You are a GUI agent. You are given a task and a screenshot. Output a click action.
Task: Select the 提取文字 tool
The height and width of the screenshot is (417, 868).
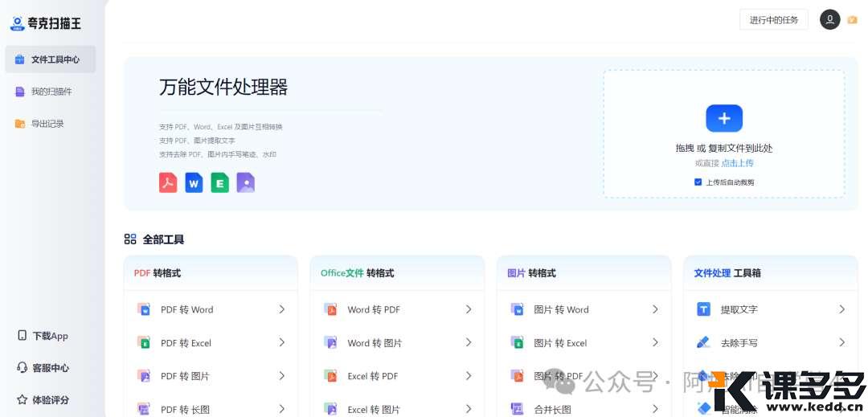pyautogui.click(x=739, y=309)
